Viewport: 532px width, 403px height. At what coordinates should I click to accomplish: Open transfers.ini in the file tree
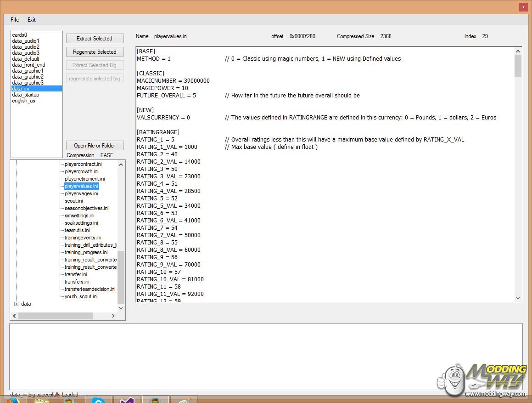77,282
